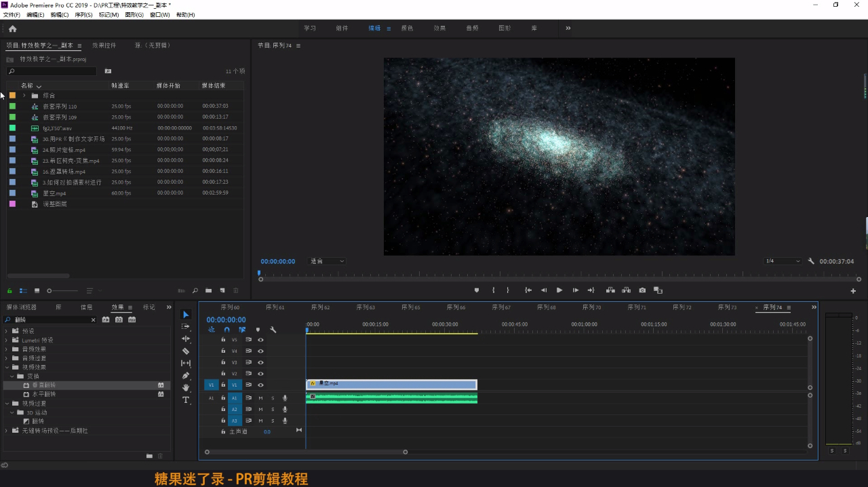Switch to the 效果控件 panel tab
Screen dimensions: 868x487
104,45
